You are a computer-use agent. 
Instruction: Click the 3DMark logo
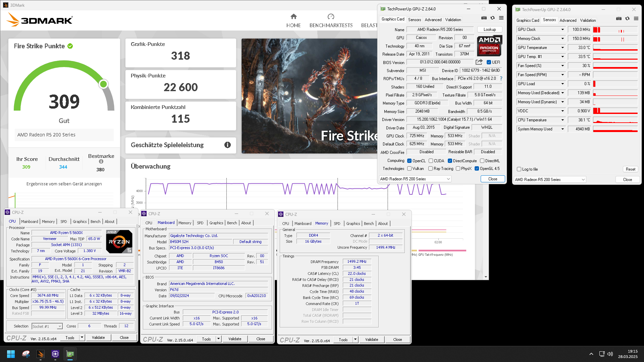pyautogui.click(x=40, y=20)
